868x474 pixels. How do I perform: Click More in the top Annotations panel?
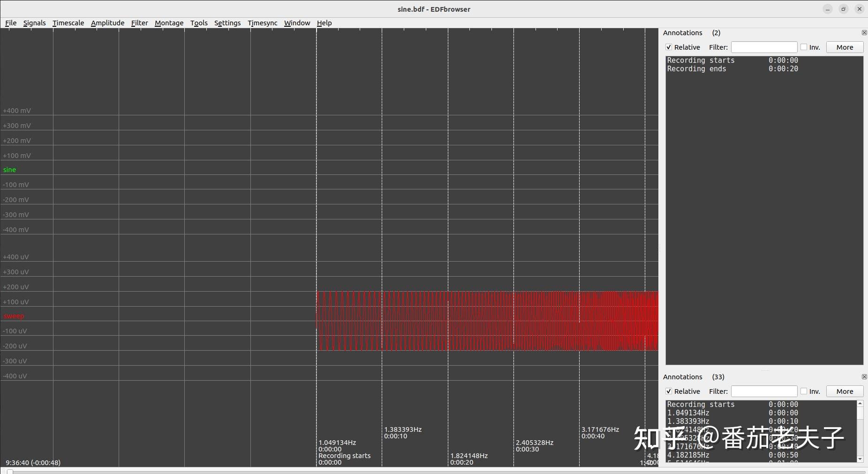tap(844, 47)
